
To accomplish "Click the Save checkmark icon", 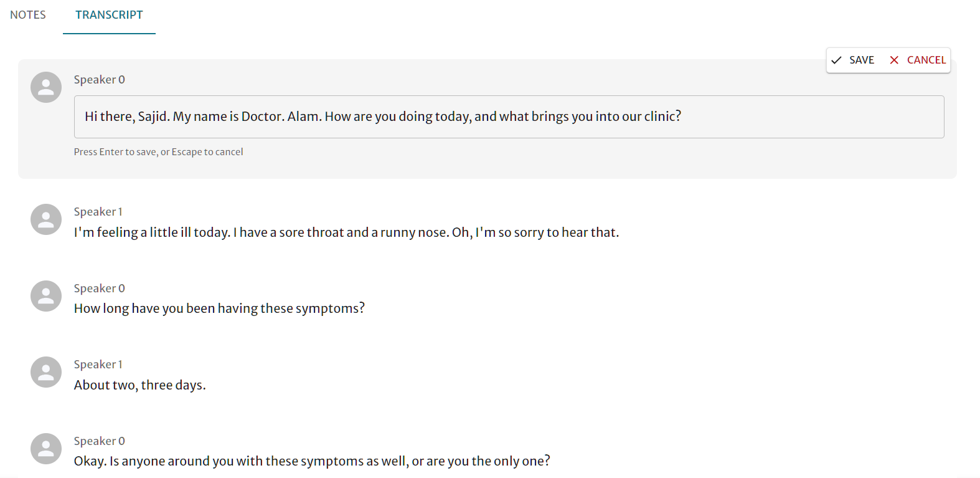I will click(x=836, y=60).
